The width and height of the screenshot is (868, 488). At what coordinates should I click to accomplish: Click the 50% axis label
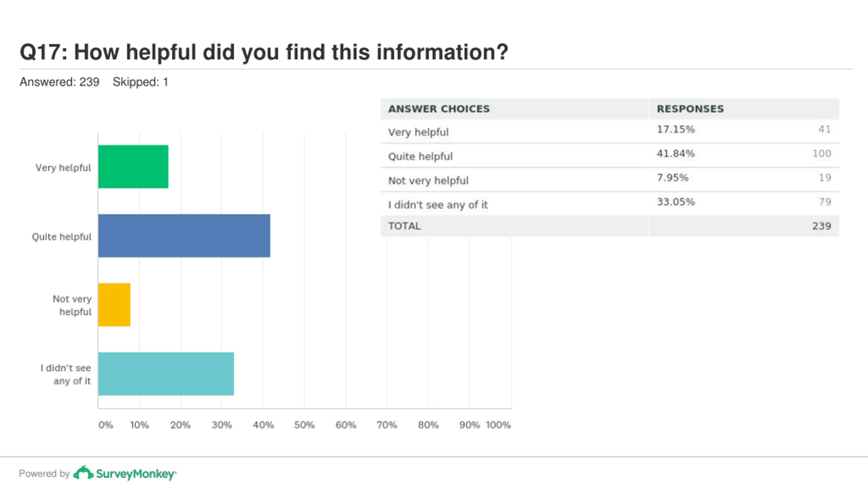[304, 425]
